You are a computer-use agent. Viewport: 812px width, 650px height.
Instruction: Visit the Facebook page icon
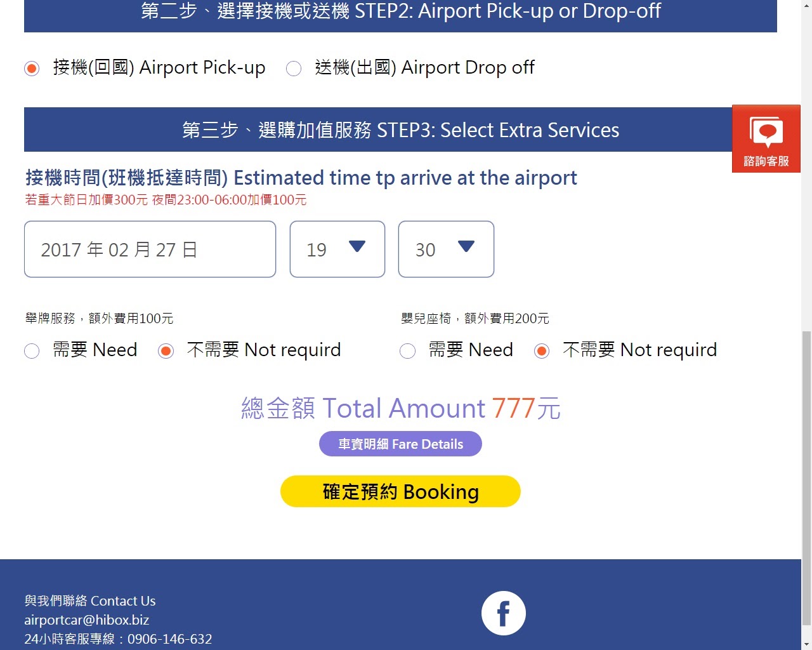click(503, 613)
